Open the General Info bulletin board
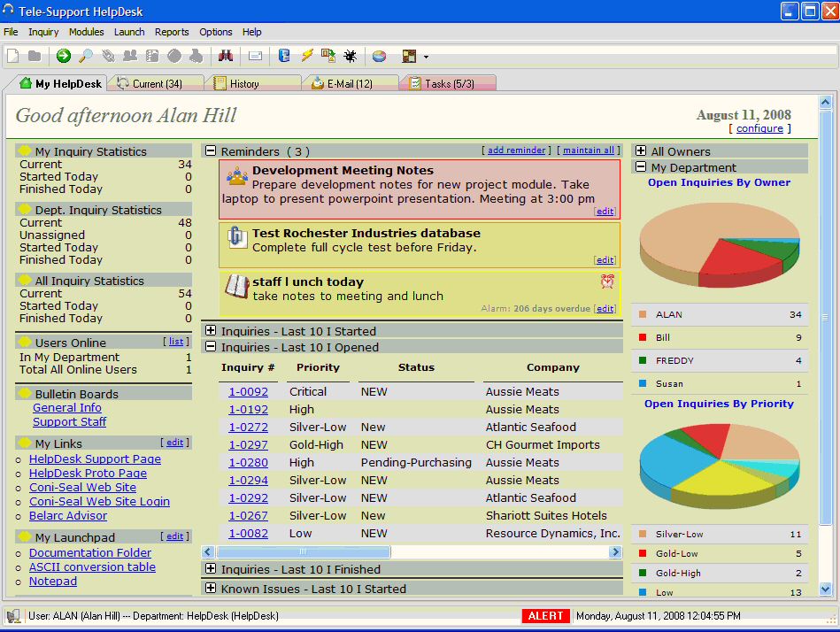 pos(67,407)
